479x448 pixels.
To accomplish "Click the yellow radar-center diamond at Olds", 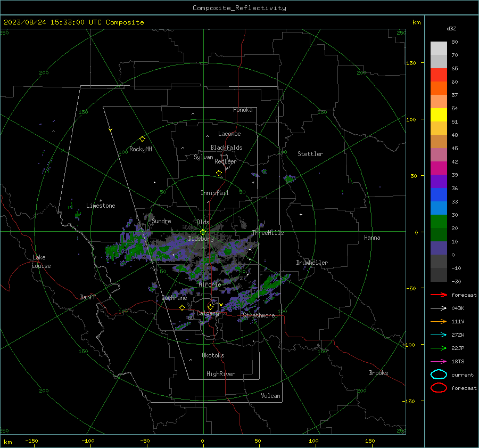I will pos(203,232).
